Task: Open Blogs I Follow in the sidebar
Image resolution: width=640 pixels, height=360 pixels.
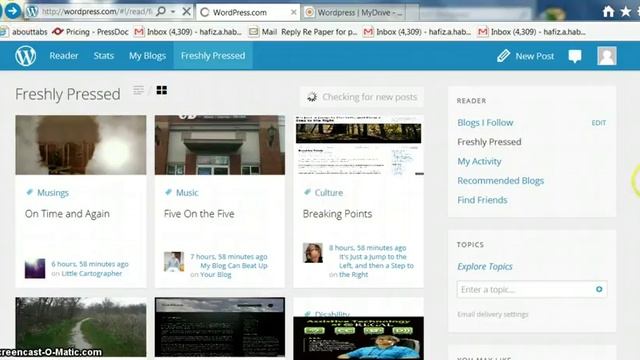Action: point(485,122)
